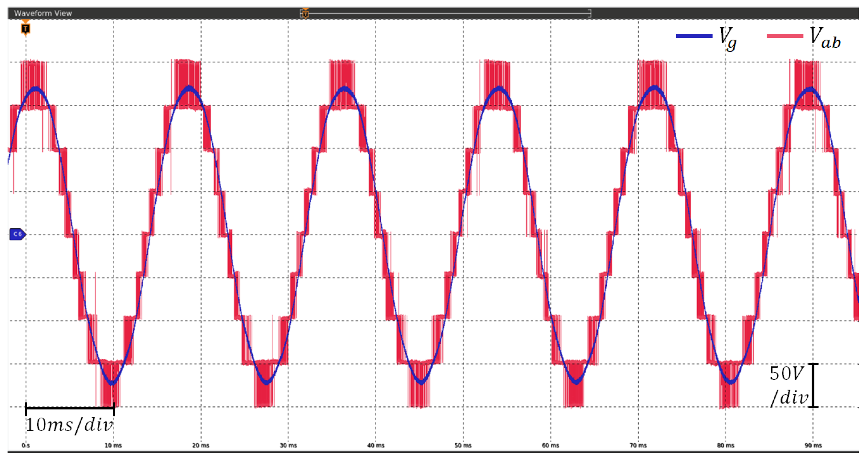Click the 0 s time axis label
Viewport: 868px width, 464px height.
pyautogui.click(x=25, y=445)
